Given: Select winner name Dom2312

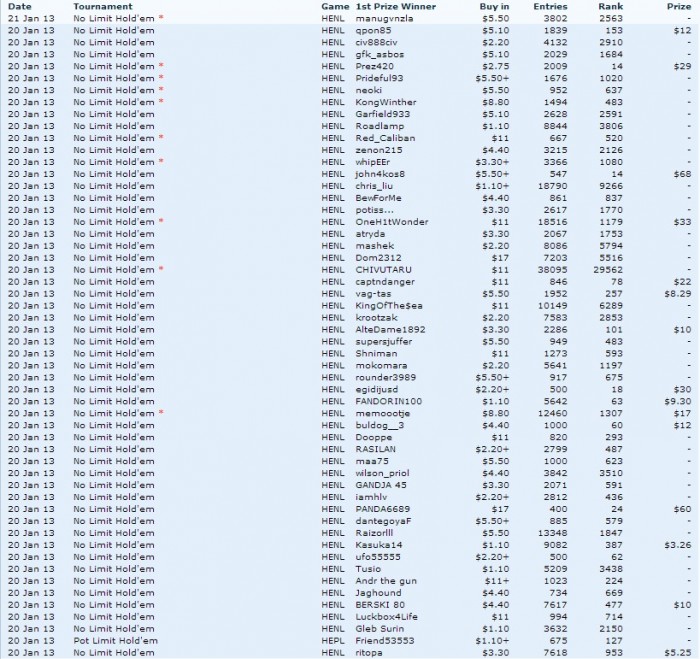Looking at the screenshot, I should click(379, 258).
